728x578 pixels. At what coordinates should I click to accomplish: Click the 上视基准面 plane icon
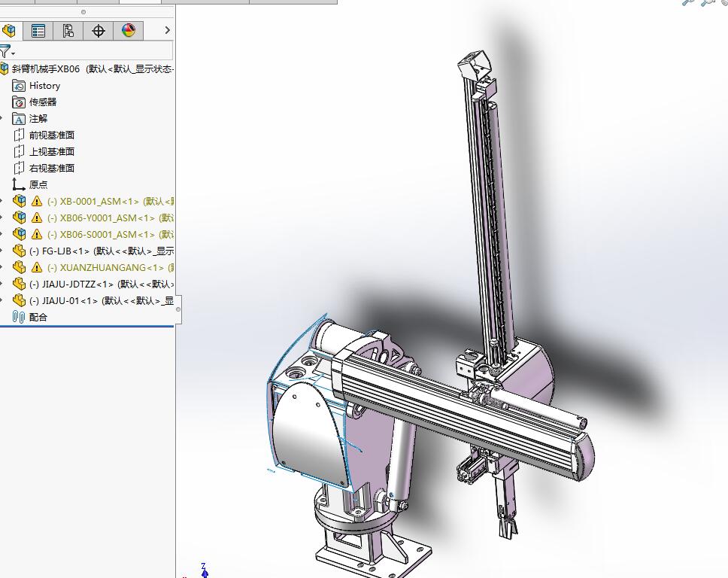[x=19, y=152]
